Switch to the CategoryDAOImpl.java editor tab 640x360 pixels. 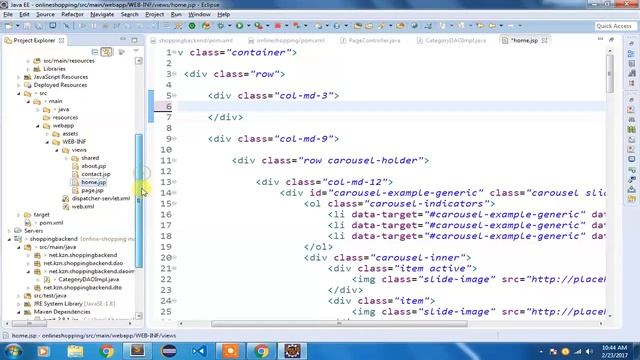[x=455, y=40]
